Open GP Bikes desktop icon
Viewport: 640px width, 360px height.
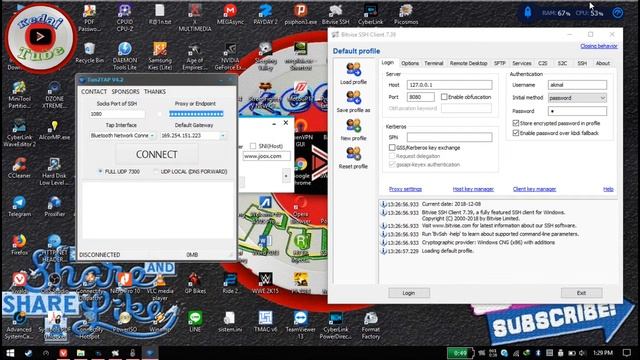tap(195, 283)
